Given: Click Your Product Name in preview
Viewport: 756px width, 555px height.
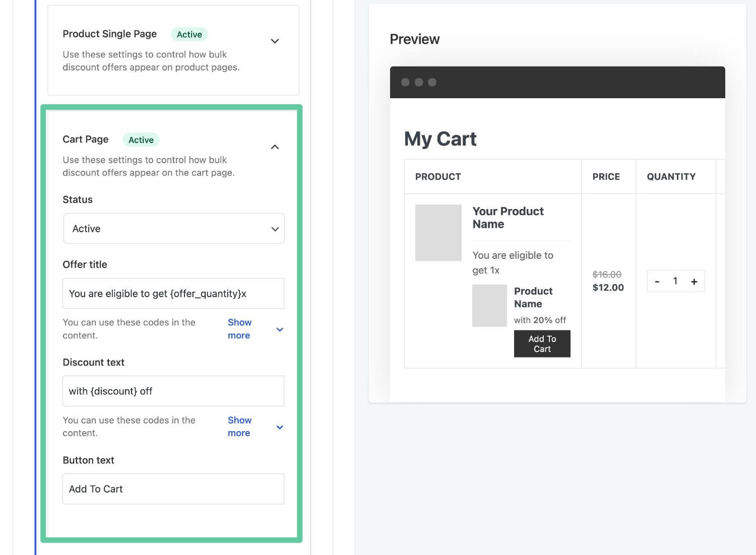Looking at the screenshot, I should (x=508, y=218).
